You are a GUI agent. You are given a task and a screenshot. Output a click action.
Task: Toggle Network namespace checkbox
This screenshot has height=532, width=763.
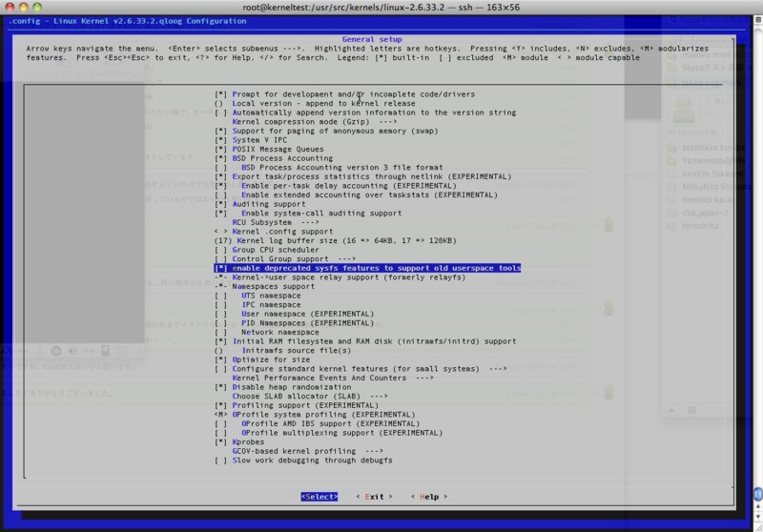(220, 332)
